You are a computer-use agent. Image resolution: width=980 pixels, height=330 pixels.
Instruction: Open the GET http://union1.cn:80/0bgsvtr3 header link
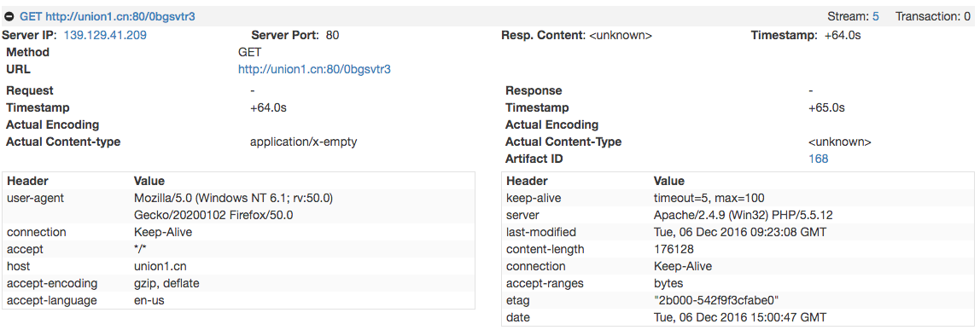108,17
